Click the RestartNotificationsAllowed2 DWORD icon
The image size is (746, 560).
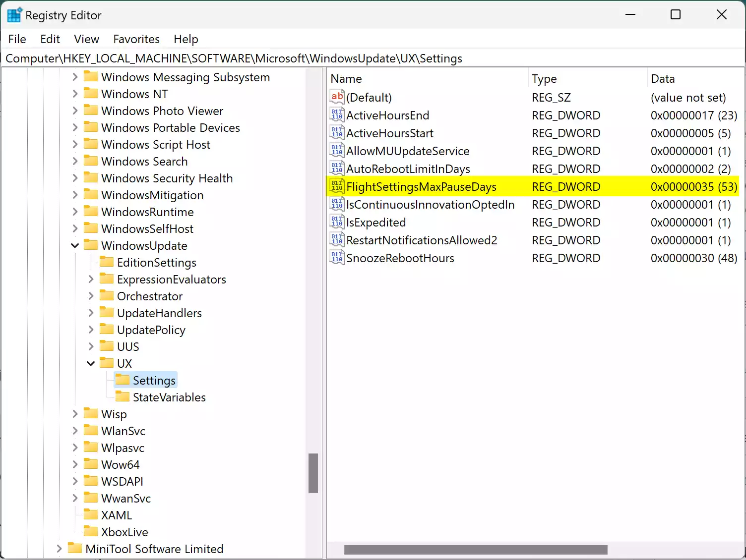coord(337,240)
